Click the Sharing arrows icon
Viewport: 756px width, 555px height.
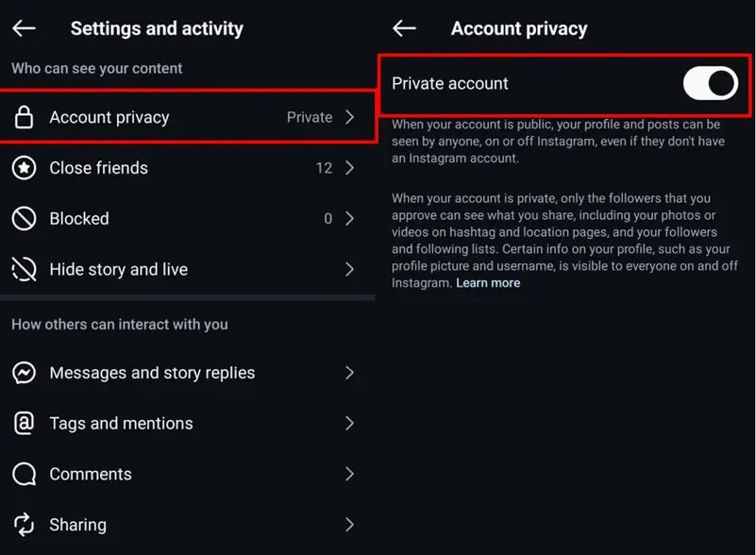tap(24, 525)
